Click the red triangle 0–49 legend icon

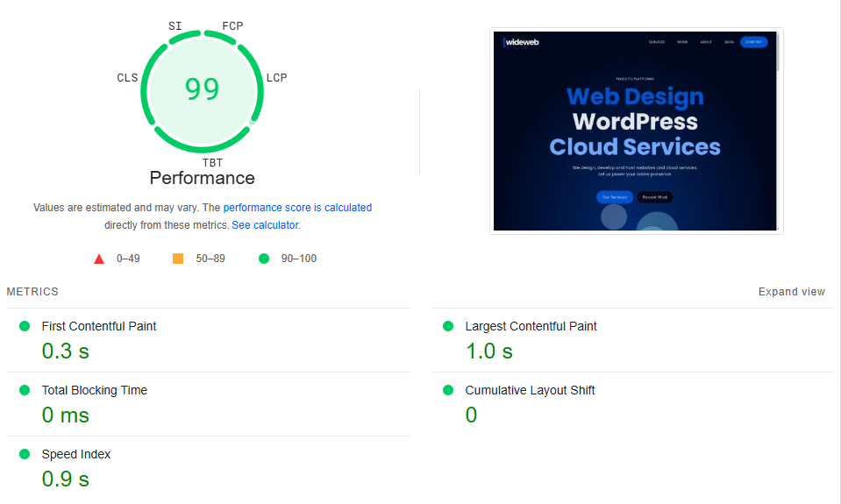(x=99, y=259)
